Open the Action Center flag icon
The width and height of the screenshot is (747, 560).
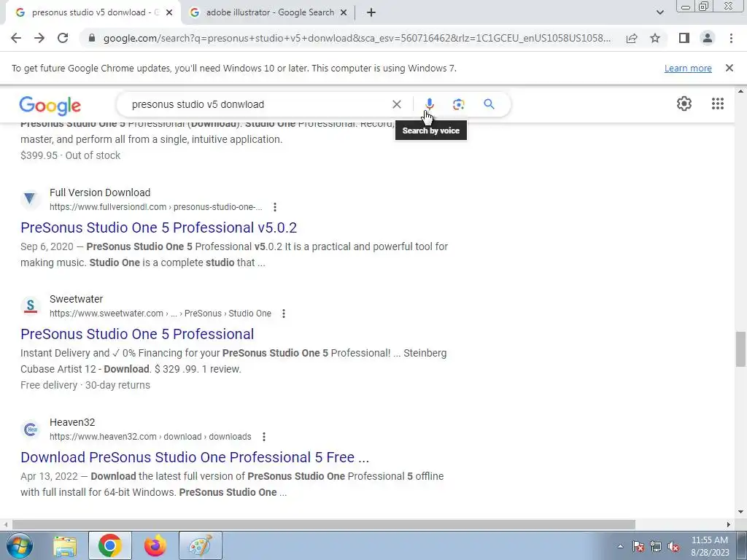[x=638, y=547]
